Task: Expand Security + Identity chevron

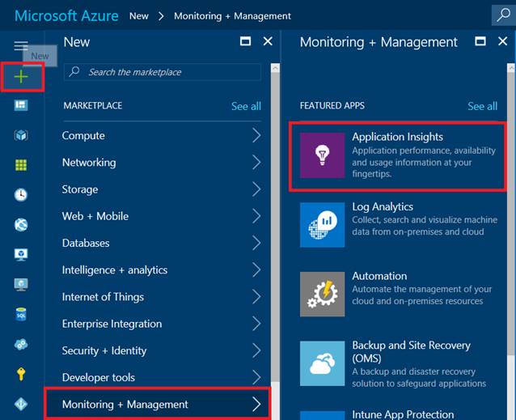Action: click(x=256, y=350)
